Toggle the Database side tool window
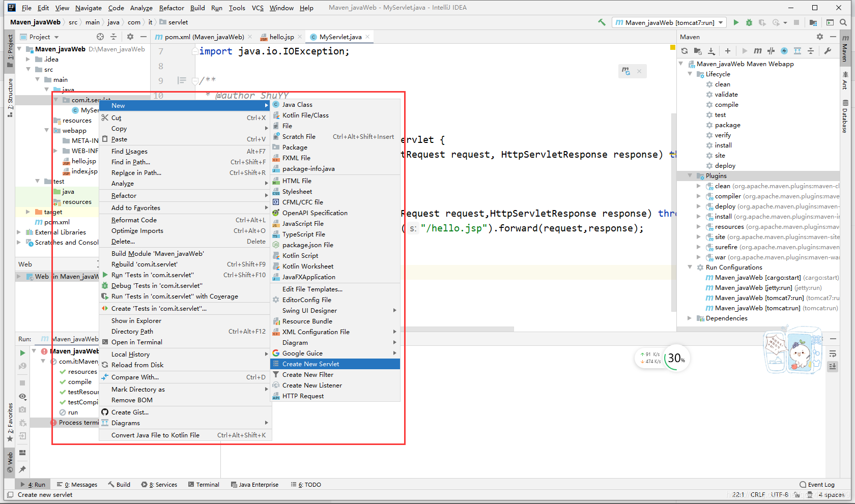This screenshot has width=855, height=504. tap(845, 117)
